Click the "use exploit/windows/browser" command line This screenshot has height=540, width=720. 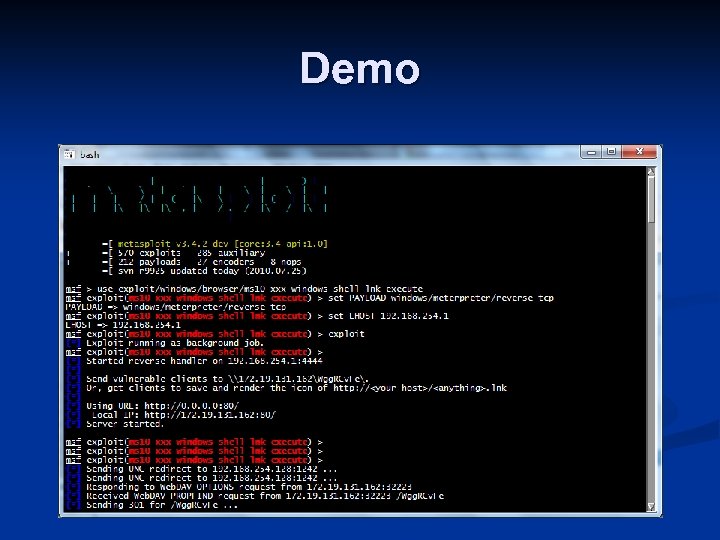pos(260,289)
